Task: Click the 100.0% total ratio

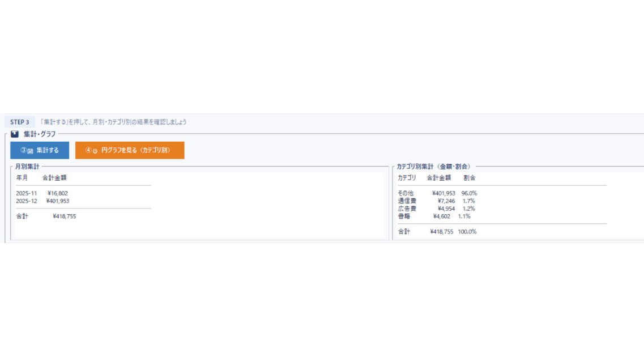Action: 467,232
